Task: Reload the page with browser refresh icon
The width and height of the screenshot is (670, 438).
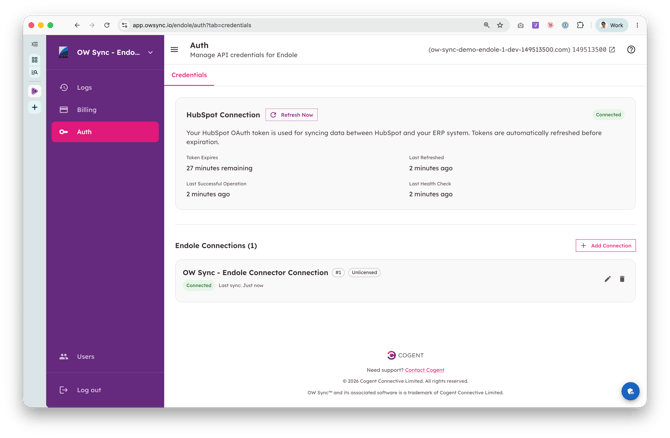Action: coord(107,25)
